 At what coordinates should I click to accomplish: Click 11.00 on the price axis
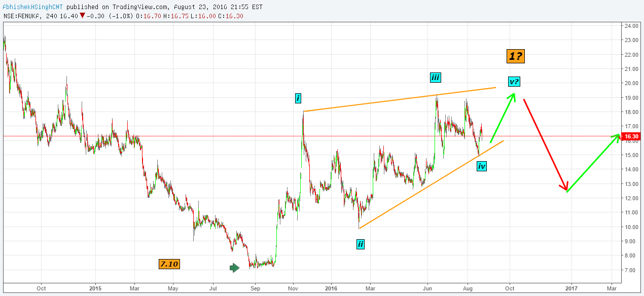pyautogui.click(x=631, y=213)
